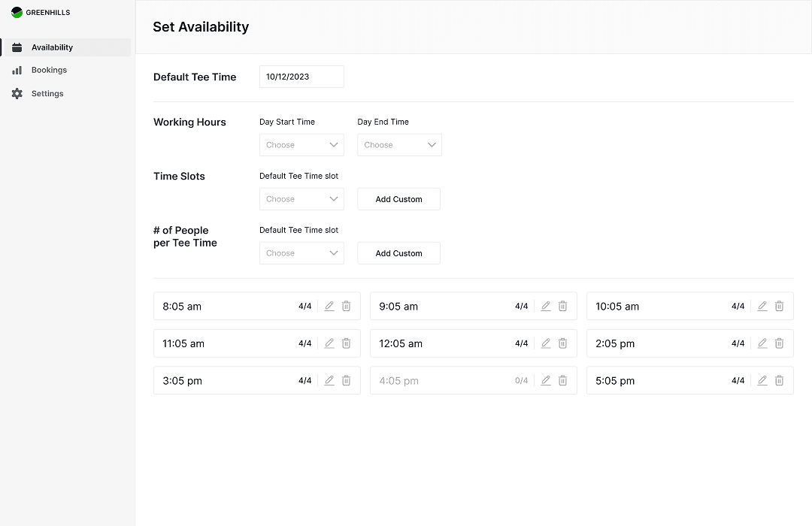The image size is (812, 526).
Task: Open the Day Start Time dropdown
Action: (301, 145)
